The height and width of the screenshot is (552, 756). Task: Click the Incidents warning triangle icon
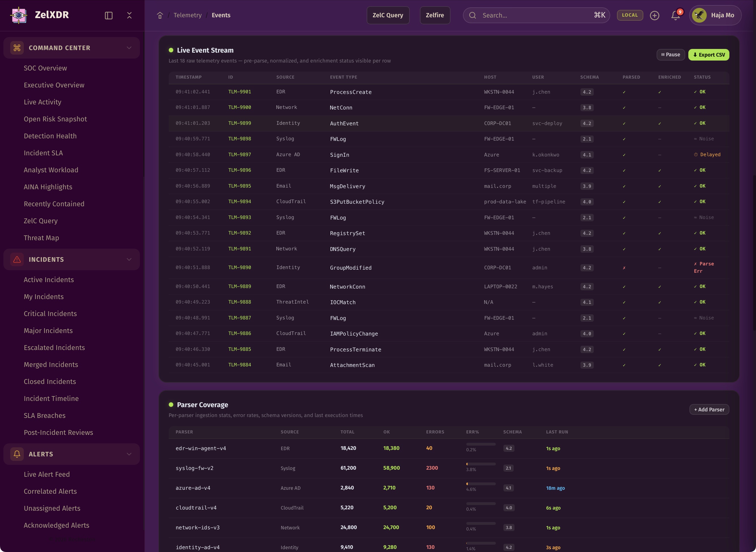coord(17,259)
